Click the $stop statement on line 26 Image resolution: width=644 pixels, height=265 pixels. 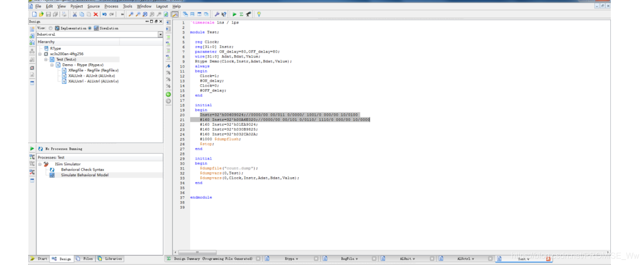click(x=206, y=144)
